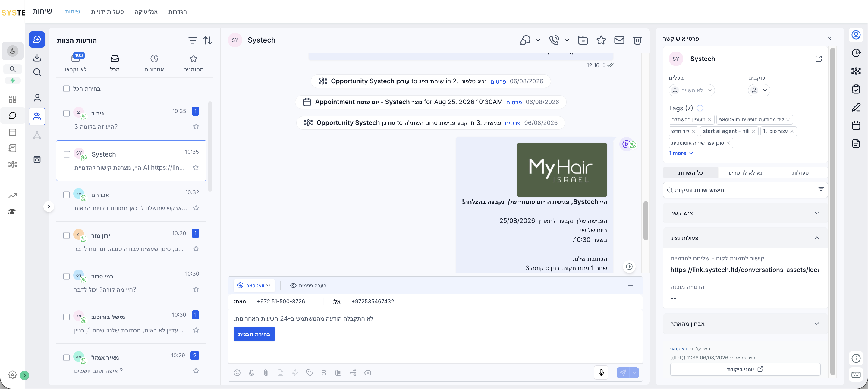Click scroll-to-bottom arrow in chat
The image size is (868, 389).
click(x=629, y=267)
